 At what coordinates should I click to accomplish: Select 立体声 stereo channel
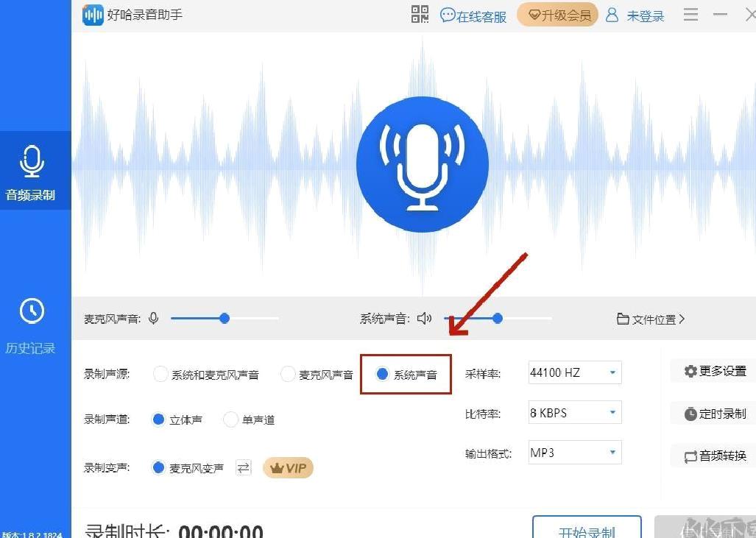[177, 420]
